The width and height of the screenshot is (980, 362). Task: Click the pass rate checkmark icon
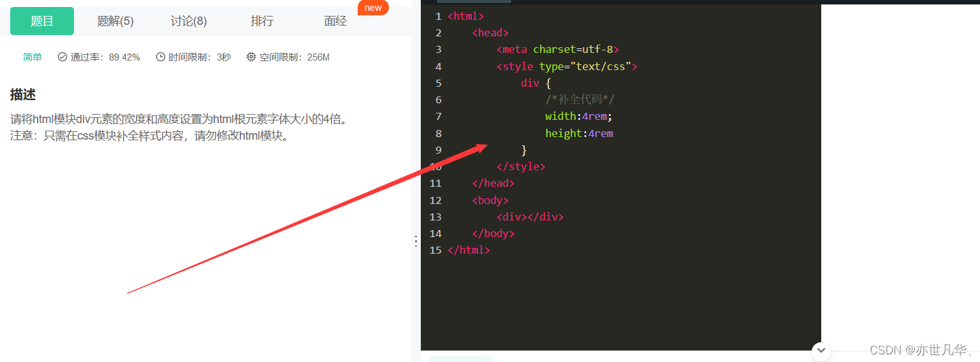coord(62,57)
